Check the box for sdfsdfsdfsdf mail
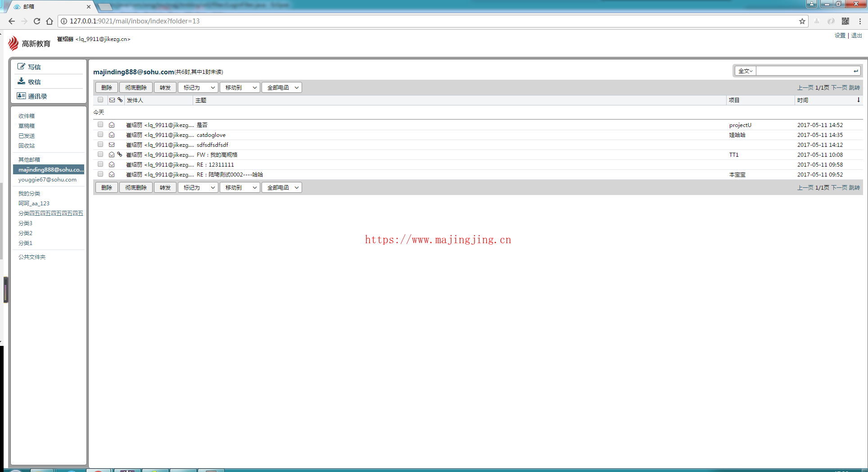The height and width of the screenshot is (472, 868). [100, 145]
